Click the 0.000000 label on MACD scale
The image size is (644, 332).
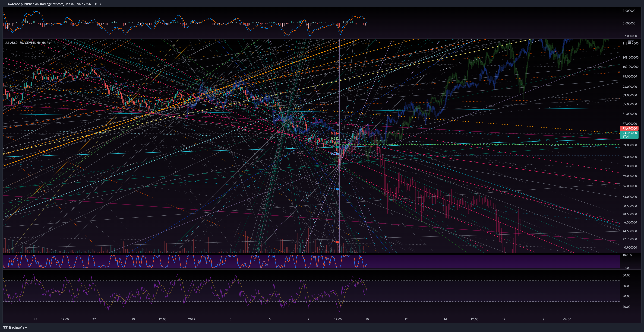coord(629,23)
